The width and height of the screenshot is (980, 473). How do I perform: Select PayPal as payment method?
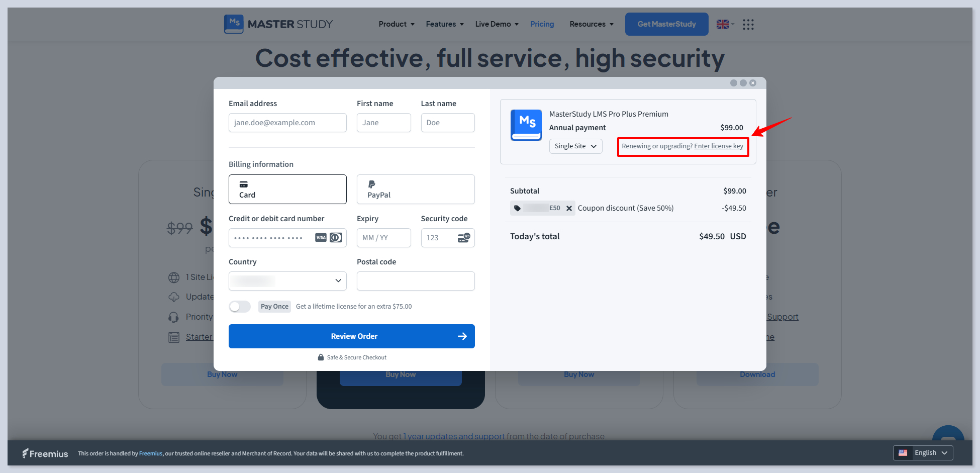(x=416, y=189)
